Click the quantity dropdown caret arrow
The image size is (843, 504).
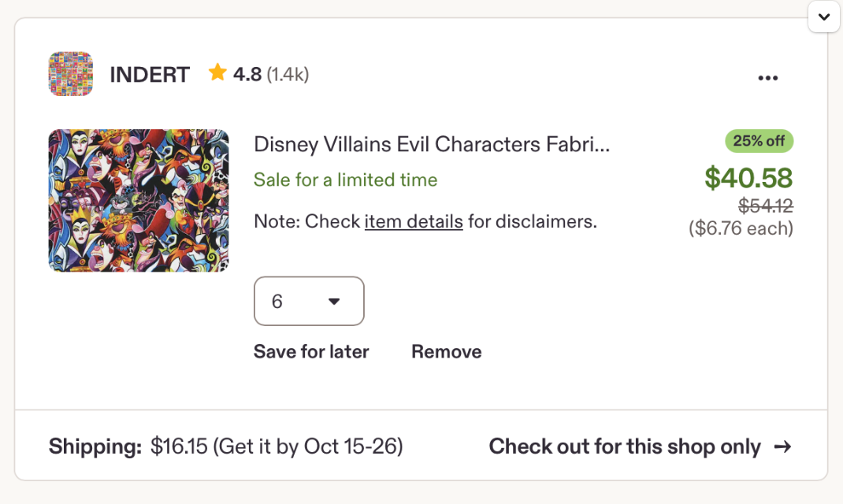[x=334, y=302]
